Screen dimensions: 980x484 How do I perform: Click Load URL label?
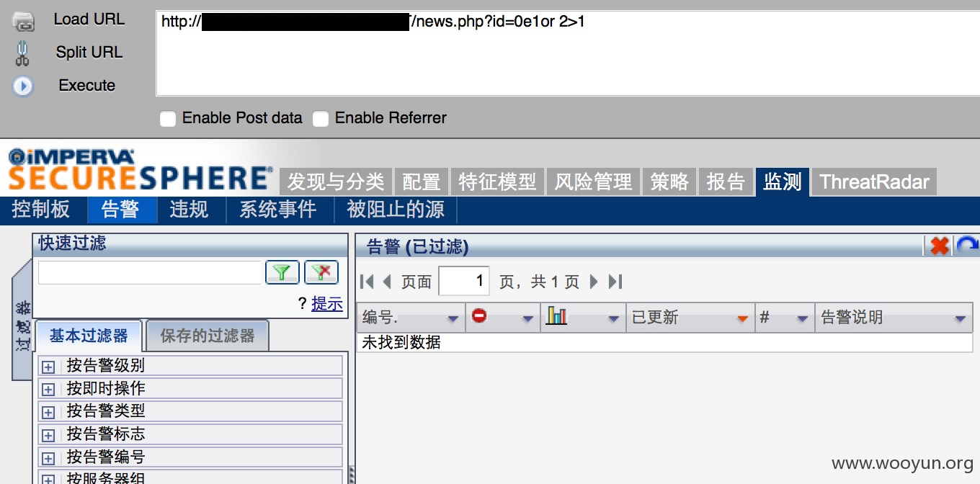coord(89,19)
